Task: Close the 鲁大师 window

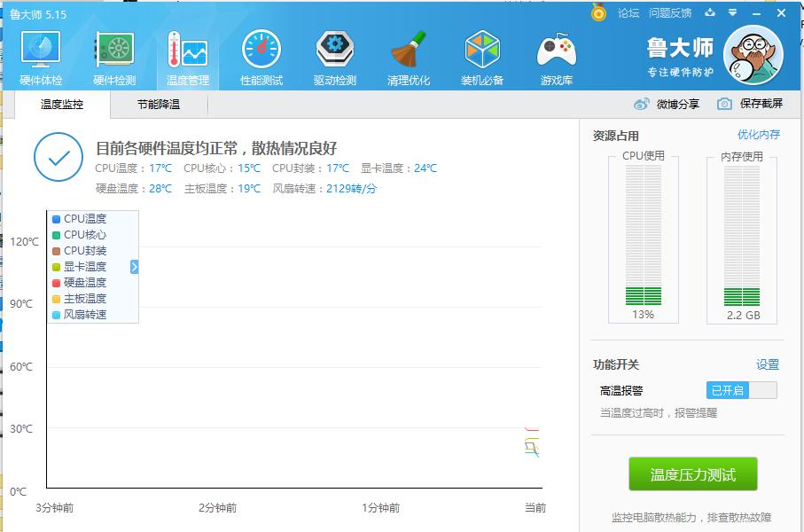Action: pos(781,13)
